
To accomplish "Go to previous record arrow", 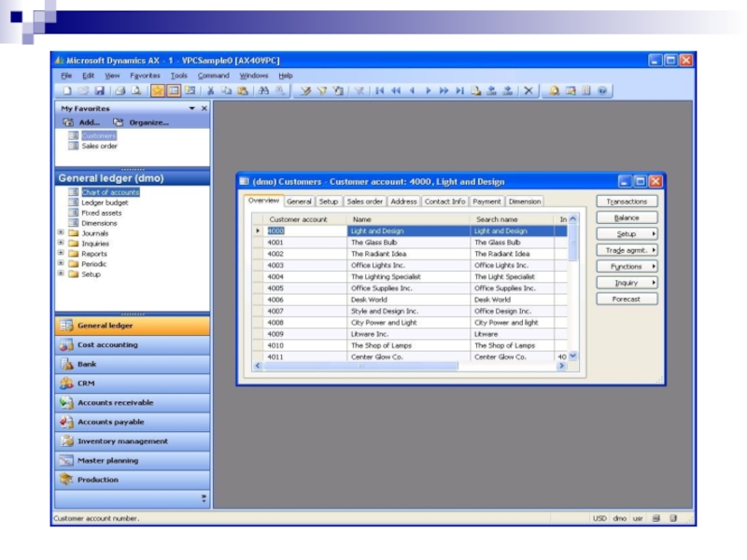I will point(412,91).
